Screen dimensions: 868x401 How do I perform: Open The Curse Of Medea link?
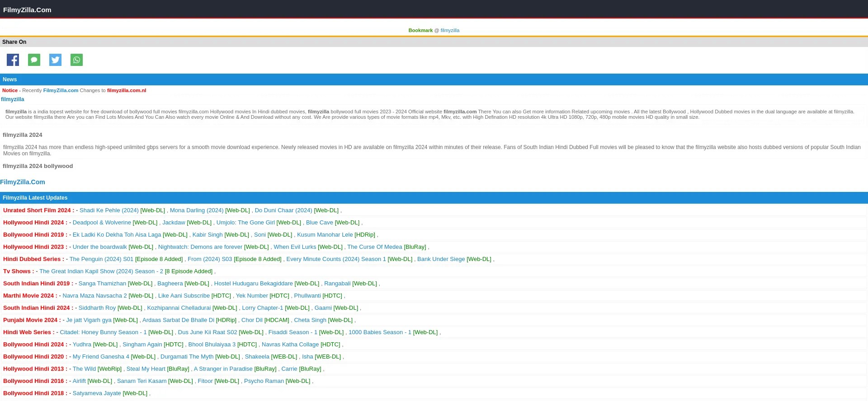point(375,247)
